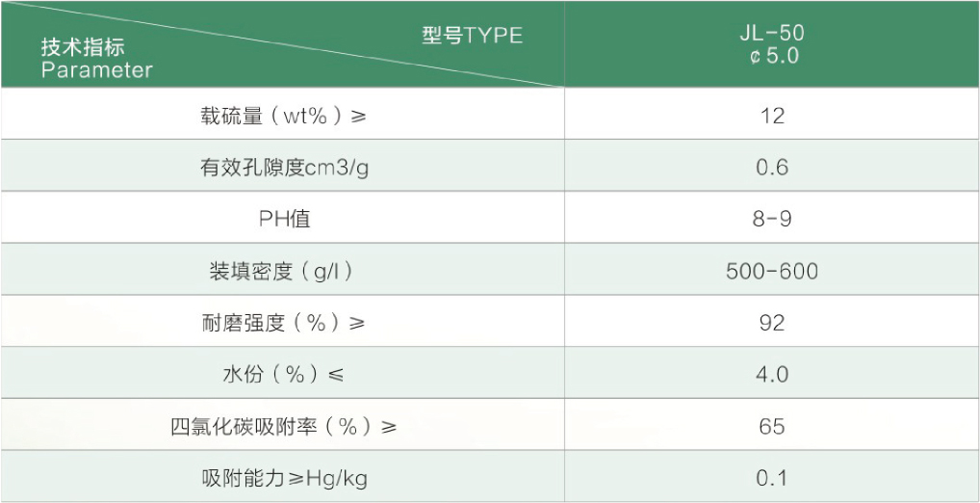Select the 四氯化碳吸附率 (%) label
The image size is (980, 503).
pos(284,427)
